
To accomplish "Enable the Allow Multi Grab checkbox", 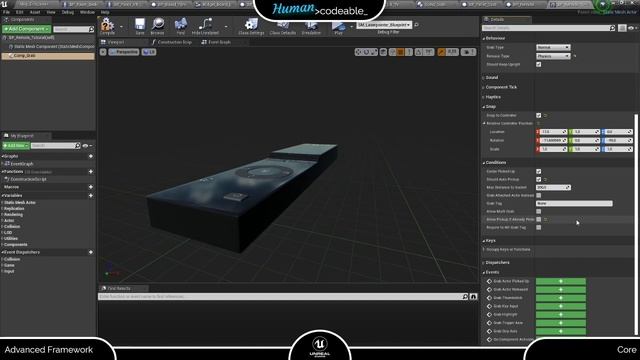I will pos(539,211).
